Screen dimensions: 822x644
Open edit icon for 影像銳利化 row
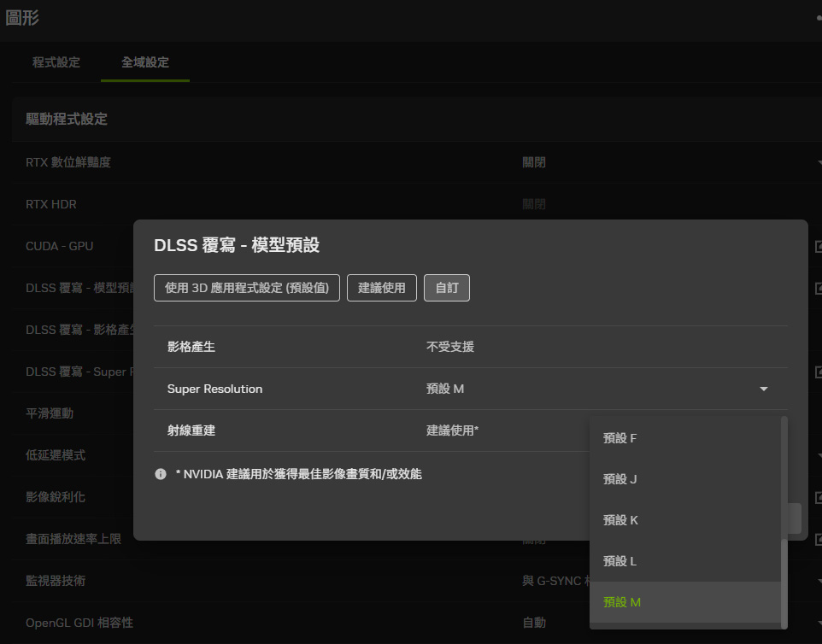click(x=818, y=497)
